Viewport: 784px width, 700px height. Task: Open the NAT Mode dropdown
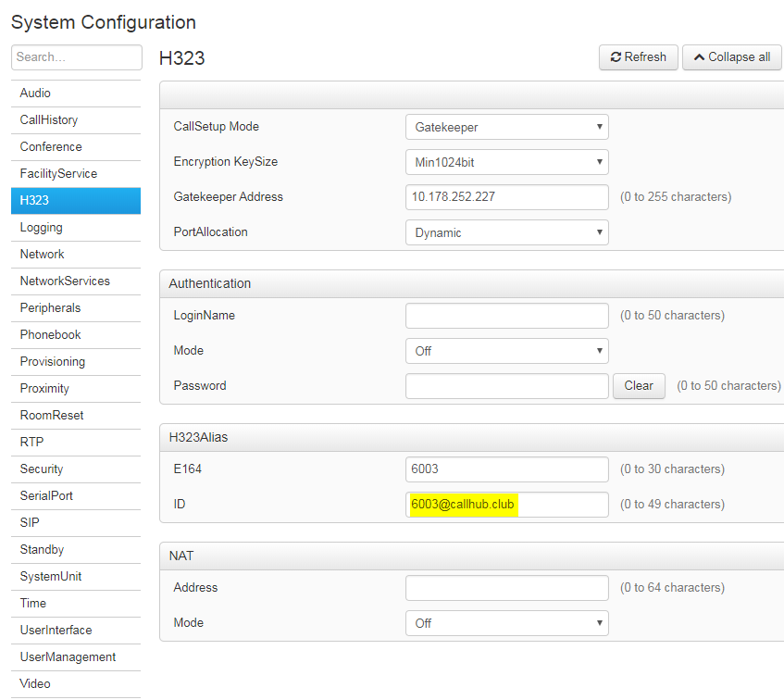(x=507, y=623)
